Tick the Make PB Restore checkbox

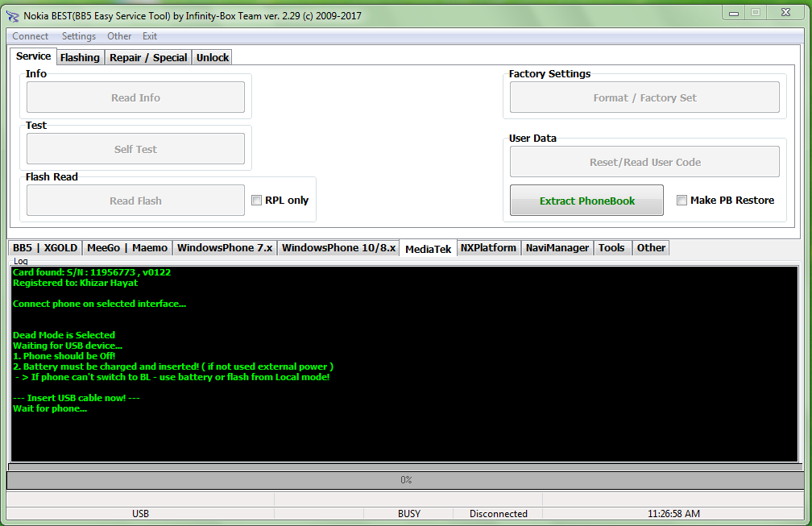tap(682, 201)
